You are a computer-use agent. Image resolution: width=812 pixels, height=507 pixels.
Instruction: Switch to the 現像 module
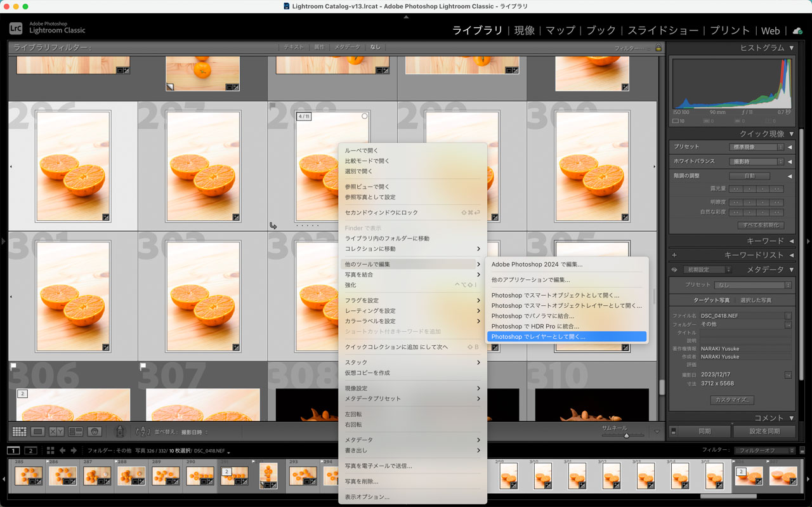click(524, 30)
